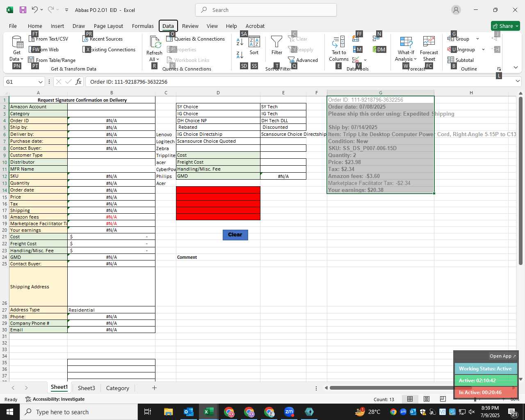525x420 pixels.
Task: Add a new sheet
Action: tap(154, 388)
